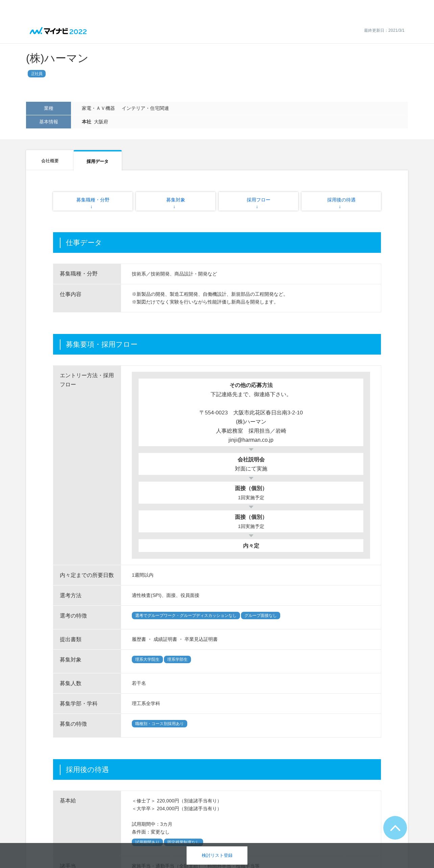Click the インテリア・住宅関連 industry text
Screen dimensions: 434x868
145,108
